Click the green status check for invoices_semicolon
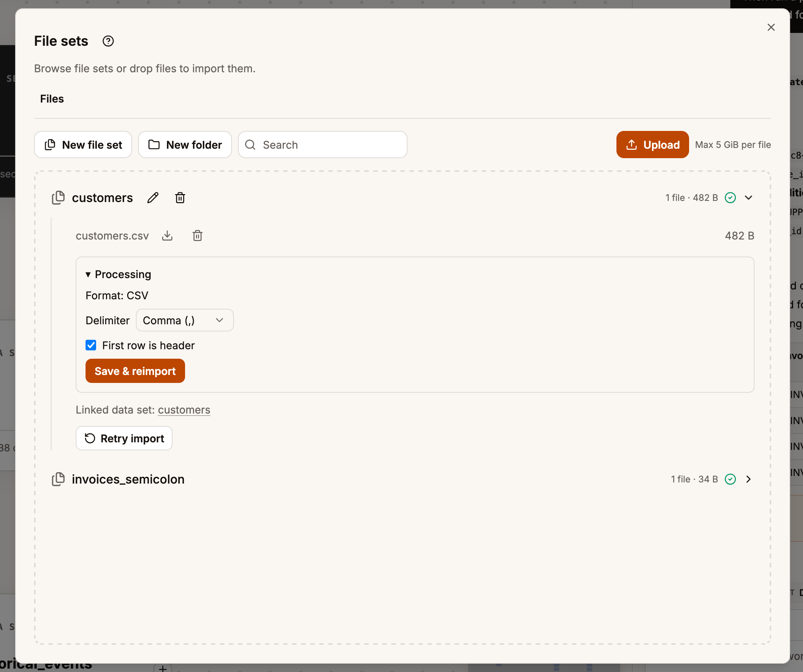The width and height of the screenshot is (803, 672). 730,479
